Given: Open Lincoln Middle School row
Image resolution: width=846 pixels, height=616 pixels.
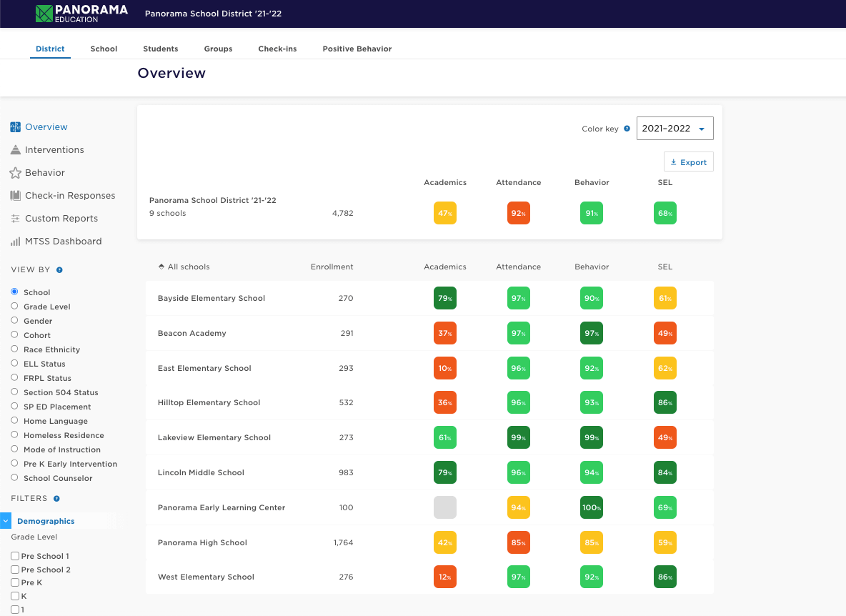Looking at the screenshot, I should (429, 472).
